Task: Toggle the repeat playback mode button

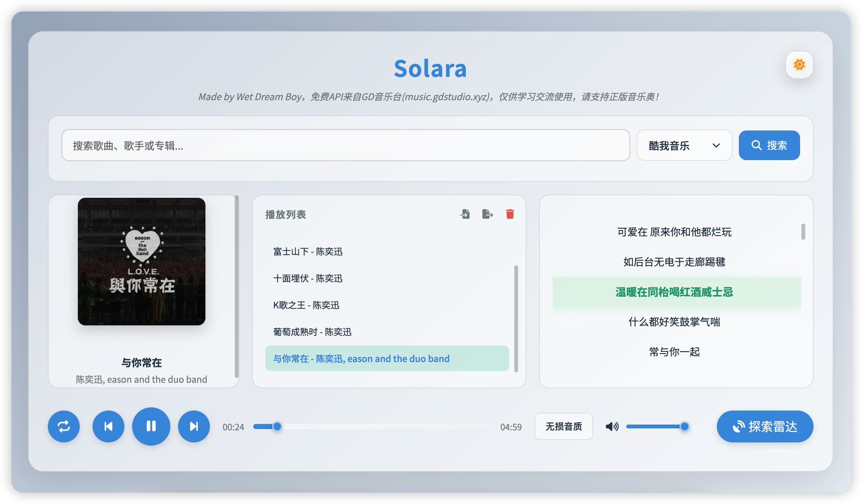Action: 63,426
